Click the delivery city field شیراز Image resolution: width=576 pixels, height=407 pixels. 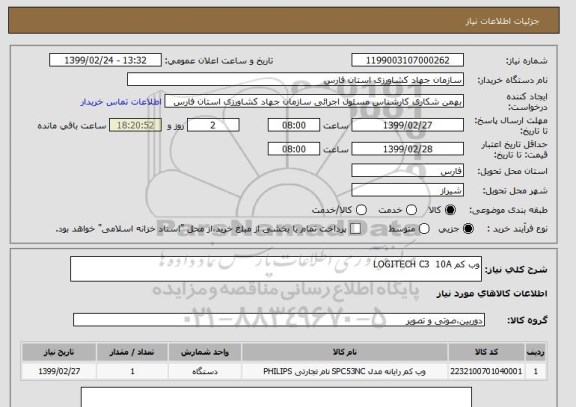pos(407,190)
